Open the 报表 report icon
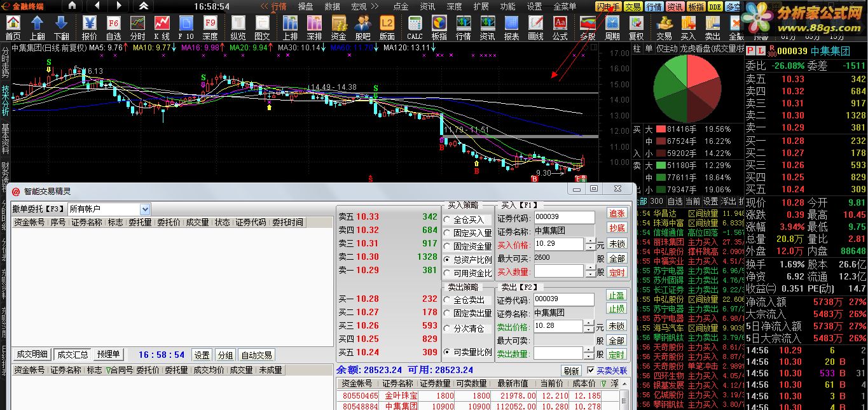The height and width of the screenshot is (410, 868). point(511,29)
